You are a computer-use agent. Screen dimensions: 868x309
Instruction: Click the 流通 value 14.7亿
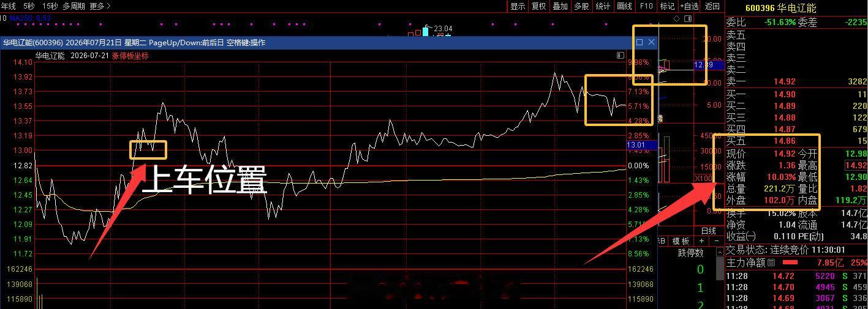click(x=854, y=225)
